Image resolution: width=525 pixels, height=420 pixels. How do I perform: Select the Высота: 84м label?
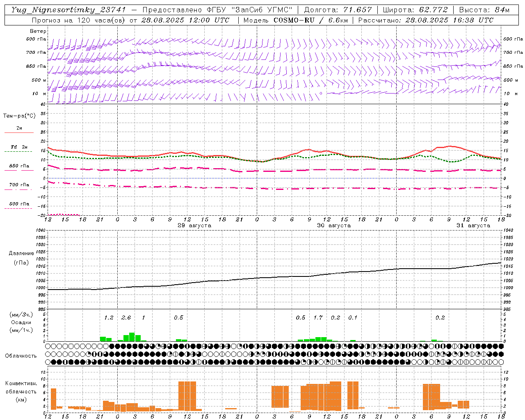[484, 10]
